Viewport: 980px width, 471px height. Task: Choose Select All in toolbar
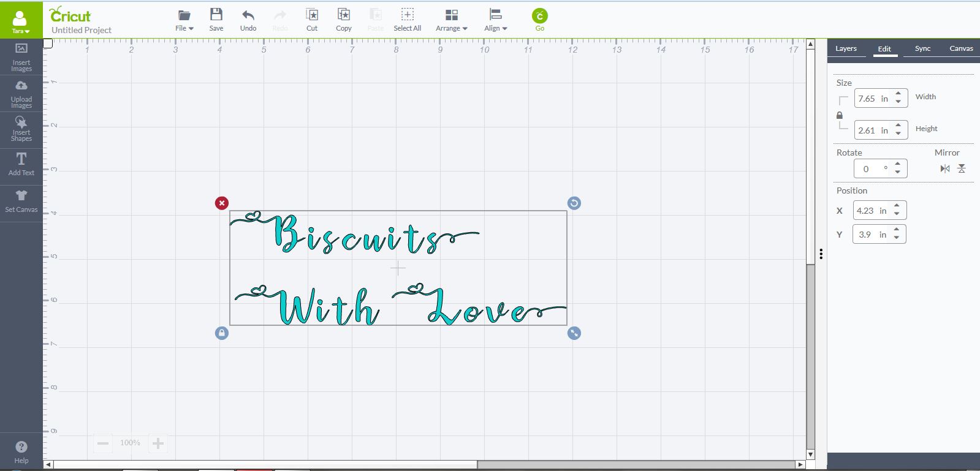(x=408, y=20)
